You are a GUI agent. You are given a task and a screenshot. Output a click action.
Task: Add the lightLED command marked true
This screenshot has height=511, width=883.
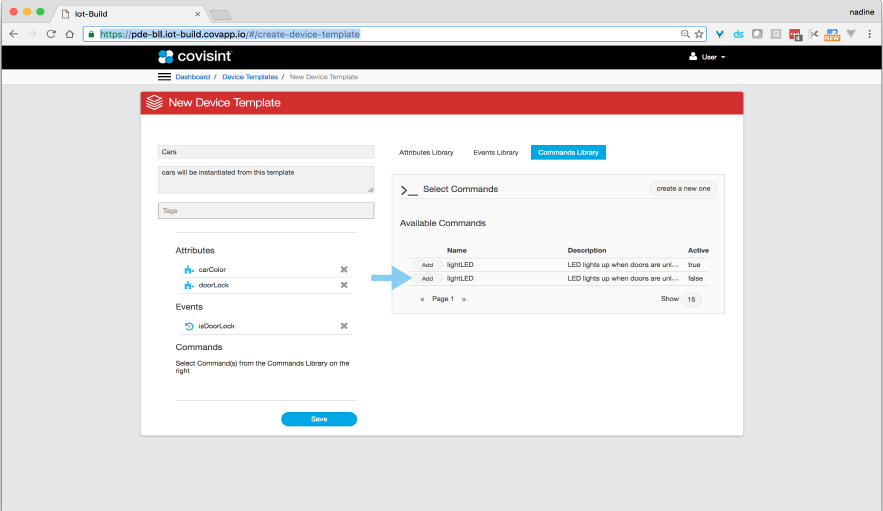[427, 264]
